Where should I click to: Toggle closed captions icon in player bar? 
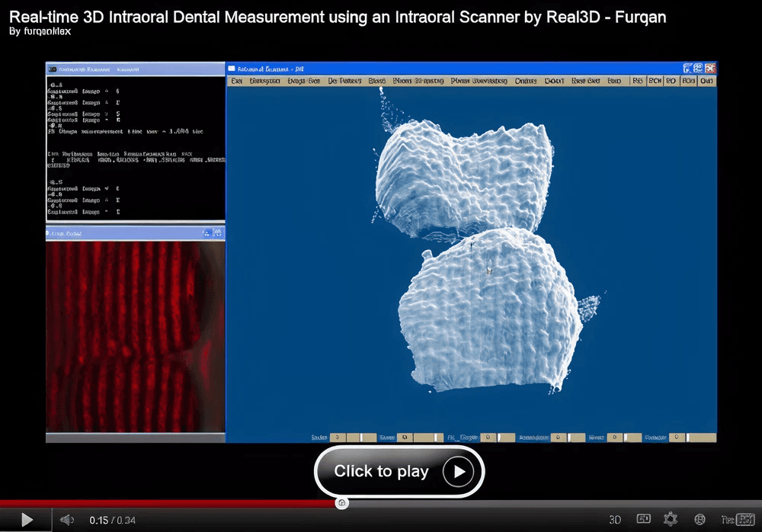pos(643,519)
